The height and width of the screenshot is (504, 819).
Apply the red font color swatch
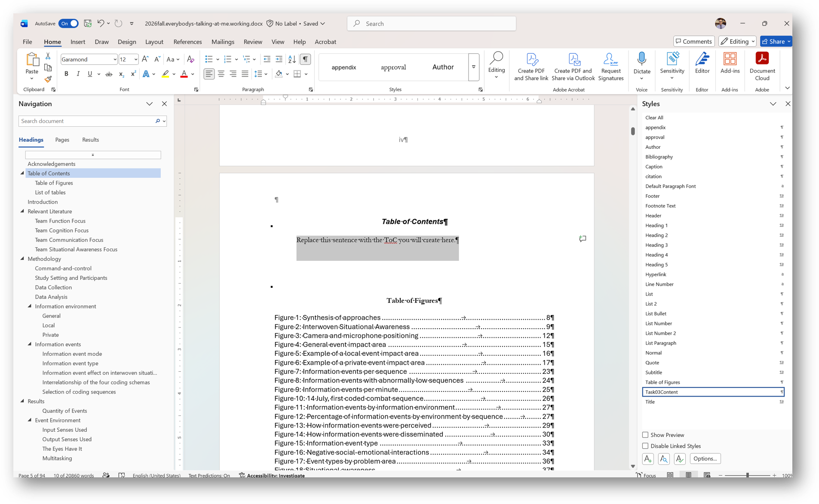pyautogui.click(x=184, y=74)
